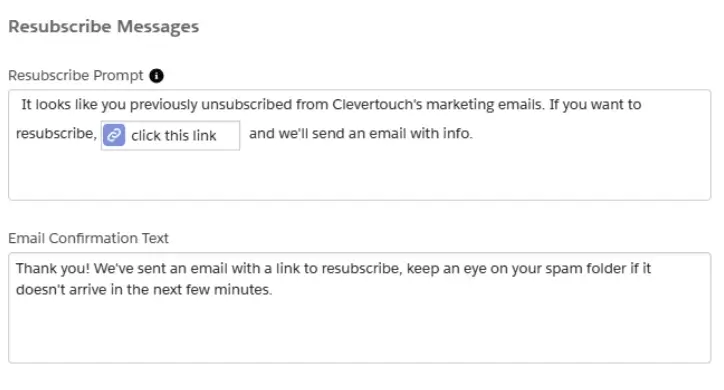Screen dimensions: 724x390
Task: Place cursor before 'It looks like' in prompt
Action: 20,104
